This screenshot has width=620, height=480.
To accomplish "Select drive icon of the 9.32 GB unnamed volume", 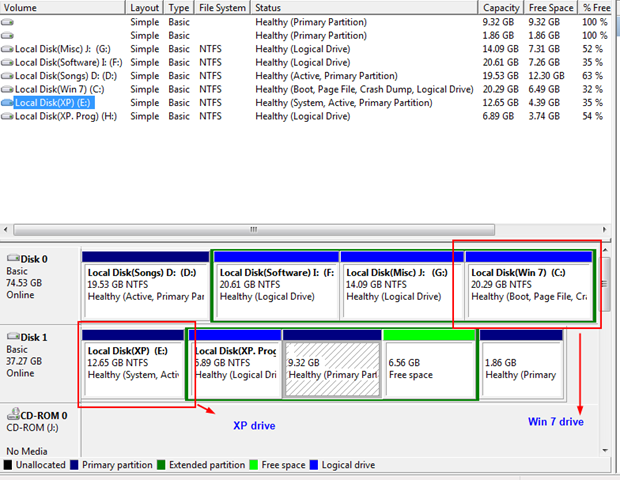I will point(7,22).
